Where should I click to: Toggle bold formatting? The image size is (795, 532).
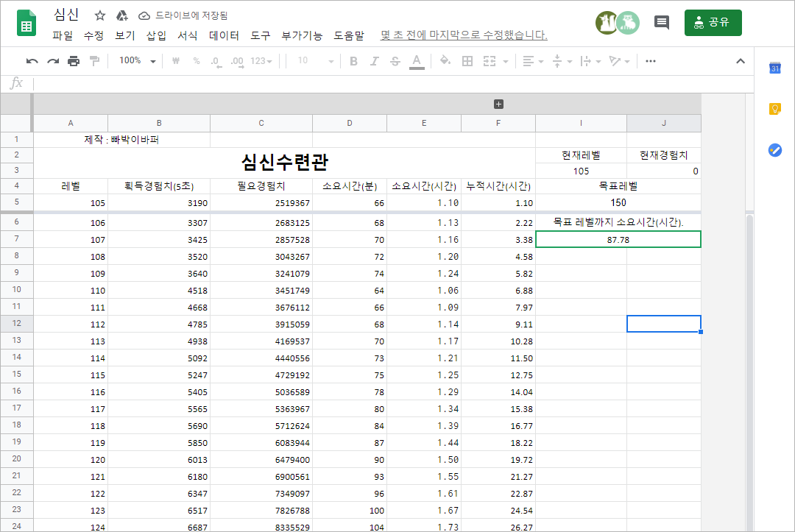(x=353, y=61)
